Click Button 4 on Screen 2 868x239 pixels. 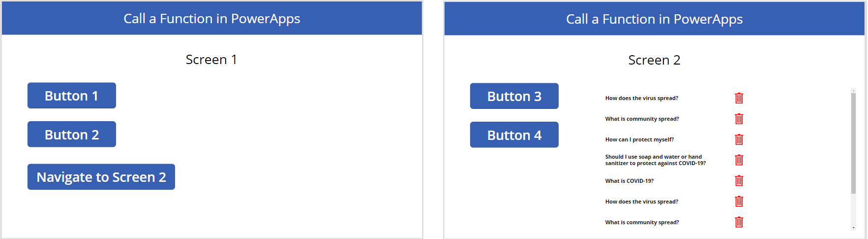(514, 135)
